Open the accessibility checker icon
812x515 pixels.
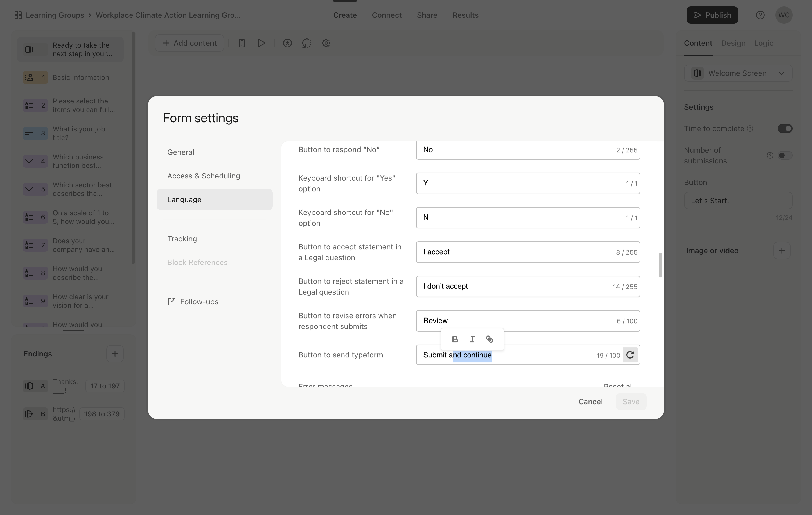click(287, 43)
